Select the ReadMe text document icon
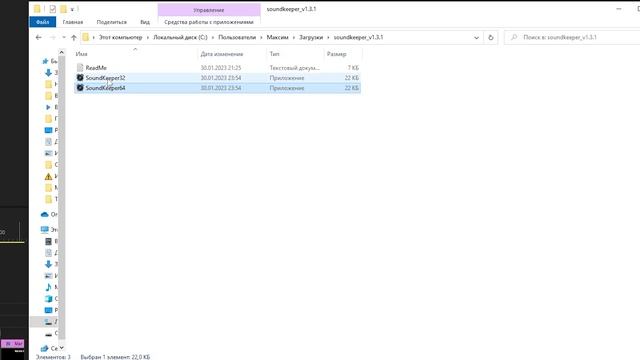Viewport: 640px width, 360px height. pyautogui.click(x=80, y=68)
